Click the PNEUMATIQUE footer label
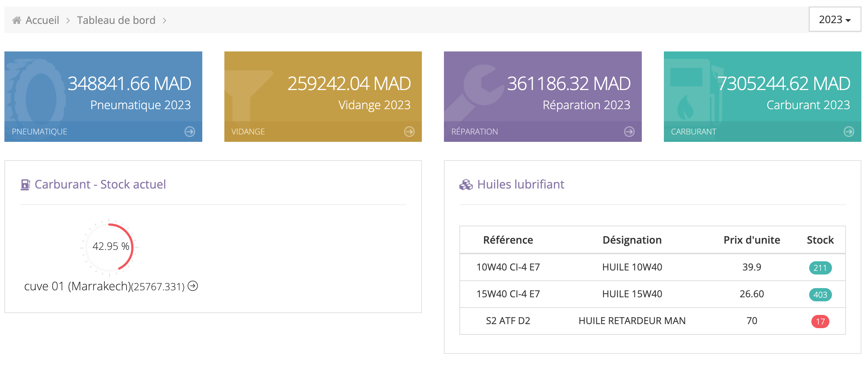The height and width of the screenshot is (366, 868). 39,132
